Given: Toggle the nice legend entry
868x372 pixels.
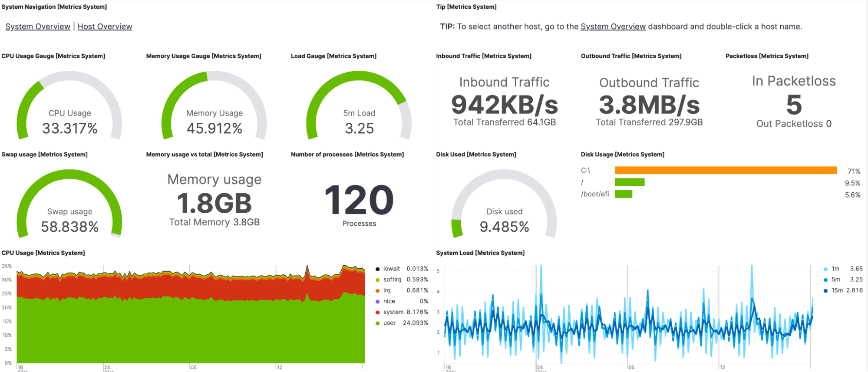Looking at the screenshot, I should [402, 301].
